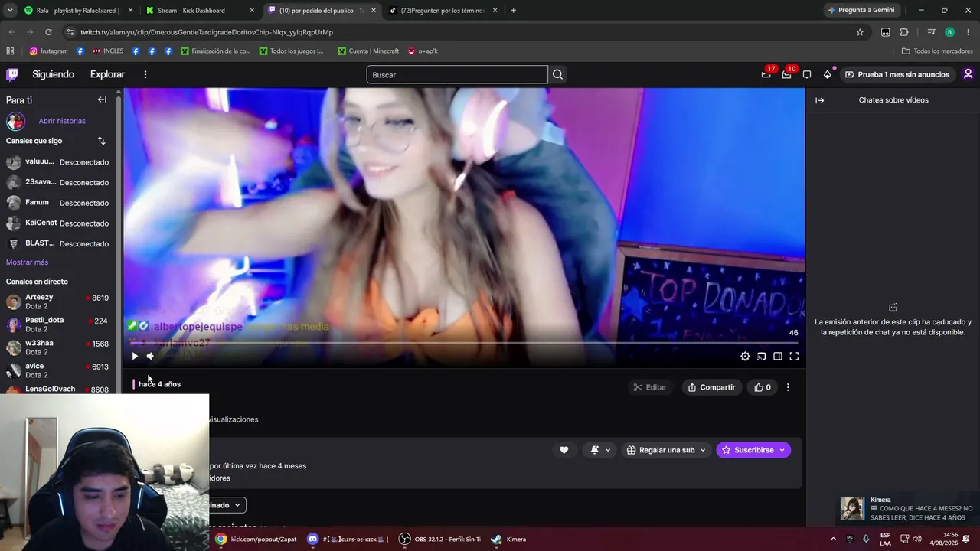Open the Instagram bookmark
Viewport: 980px width, 551px height.
[x=48, y=51]
